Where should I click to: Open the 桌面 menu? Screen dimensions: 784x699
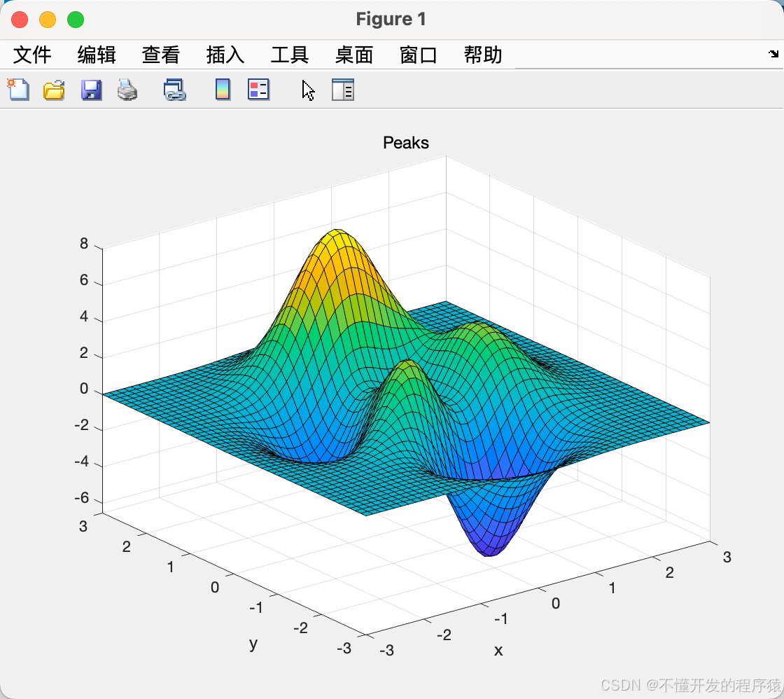click(353, 55)
